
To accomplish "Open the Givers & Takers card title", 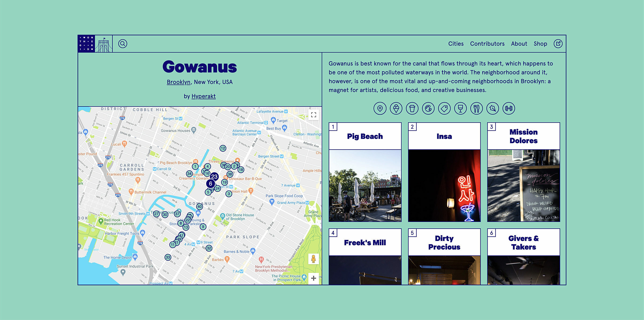I will point(524,243).
